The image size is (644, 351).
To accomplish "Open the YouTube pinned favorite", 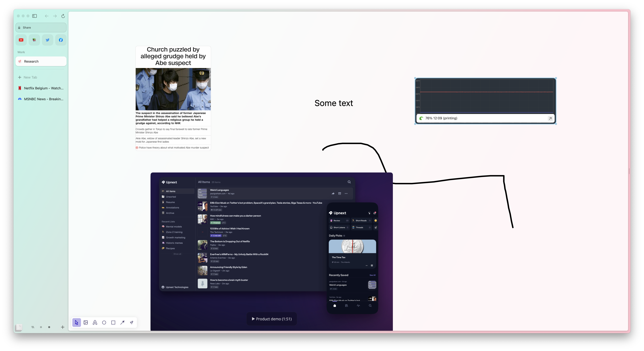I will (x=21, y=40).
